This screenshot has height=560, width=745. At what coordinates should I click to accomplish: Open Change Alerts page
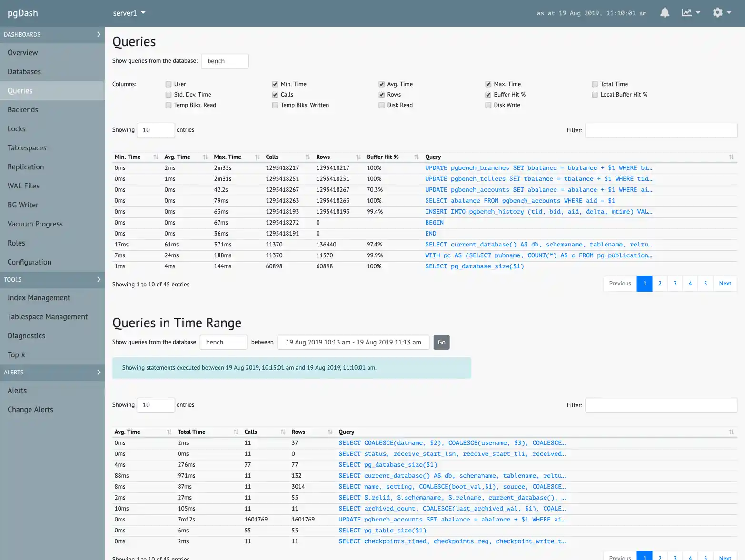pos(30,410)
